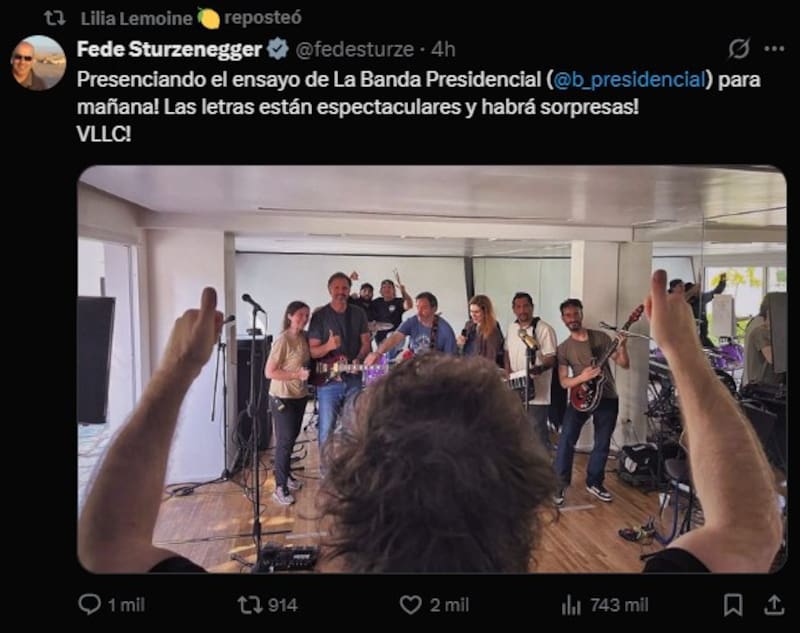Open Lilia Lemoine's profile from the repost label
Image resolution: width=800 pixels, height=633 pixels.
point(137,17)
